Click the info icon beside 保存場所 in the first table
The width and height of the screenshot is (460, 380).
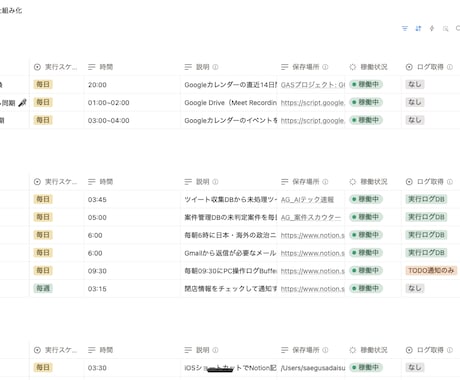325,67
